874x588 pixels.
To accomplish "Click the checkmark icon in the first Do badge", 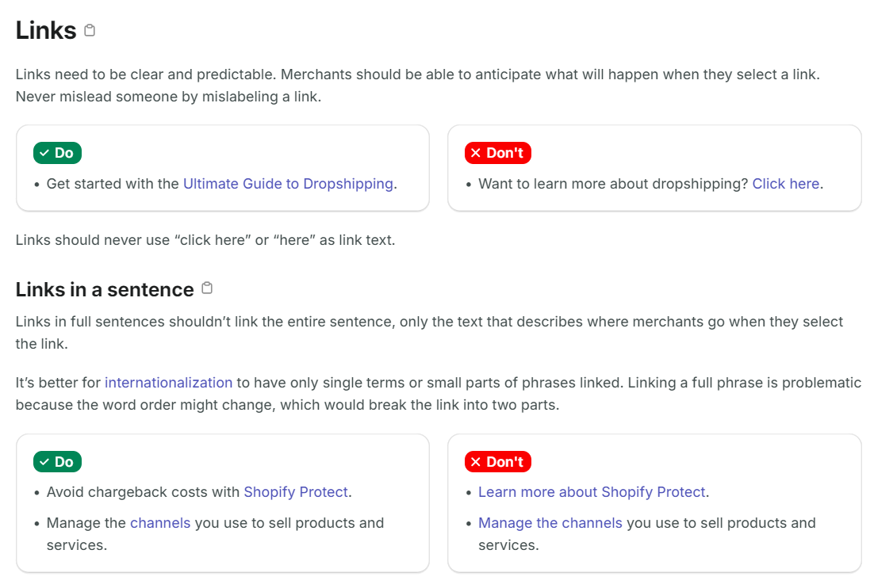I will pos(43,152).
